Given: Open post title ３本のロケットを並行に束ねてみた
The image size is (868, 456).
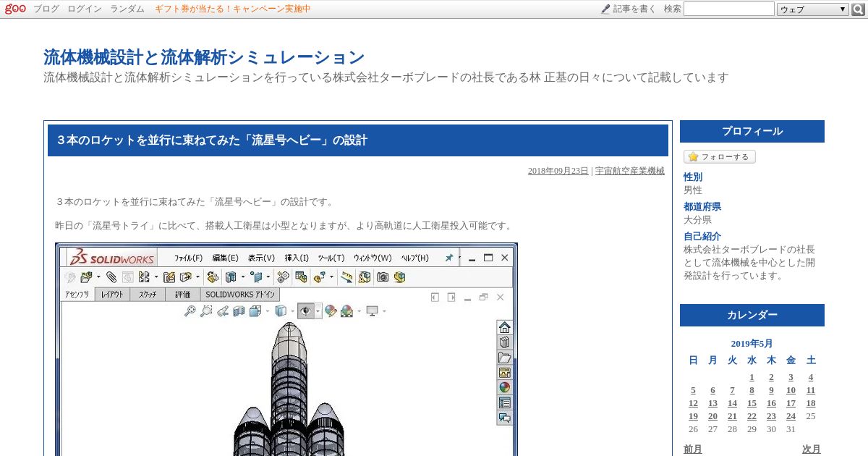Looking at the screenshot, I should (212, 140).
